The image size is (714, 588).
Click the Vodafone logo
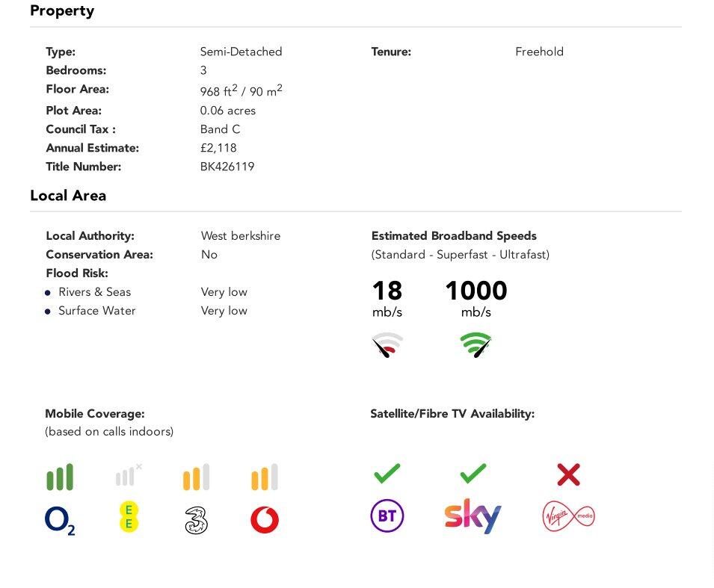click(x=265, y=520)
